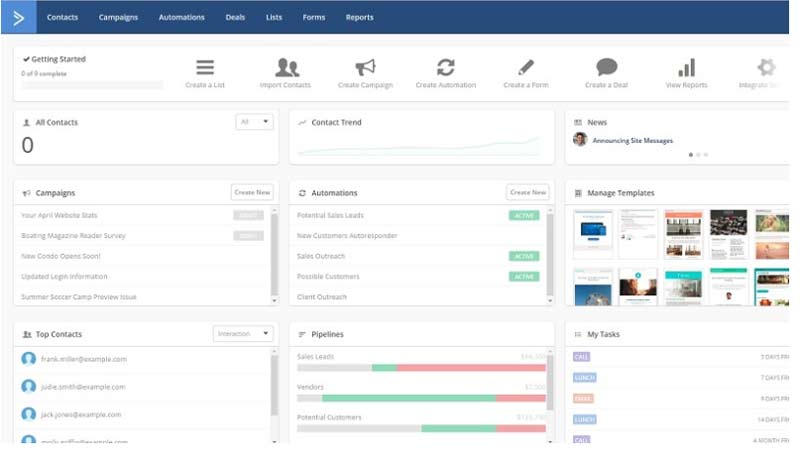Click the Sales Leads pipeline progress bar

click(x=421, y=367)
